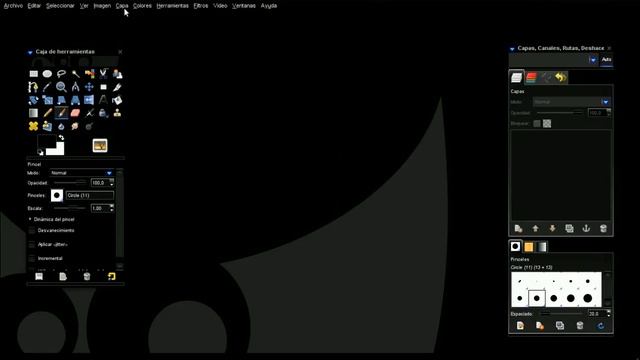This screenshot has width=640, height=360.
Task: Open the Filtros menu
Action: [x=201, y=6]
